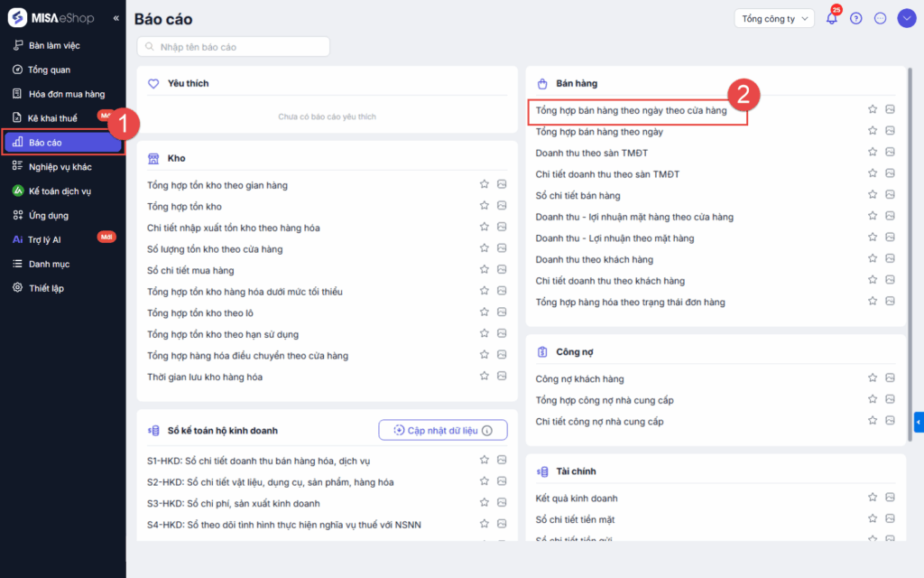This screenshot has width=924, height=578.
Task: Click the image icon beside Công nợ khách hàng
Action: tap(890, 378)
